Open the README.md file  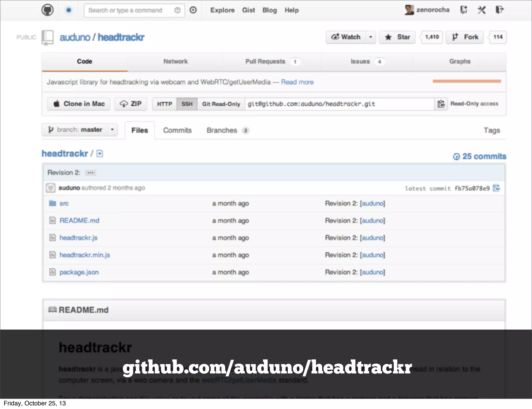79,220
